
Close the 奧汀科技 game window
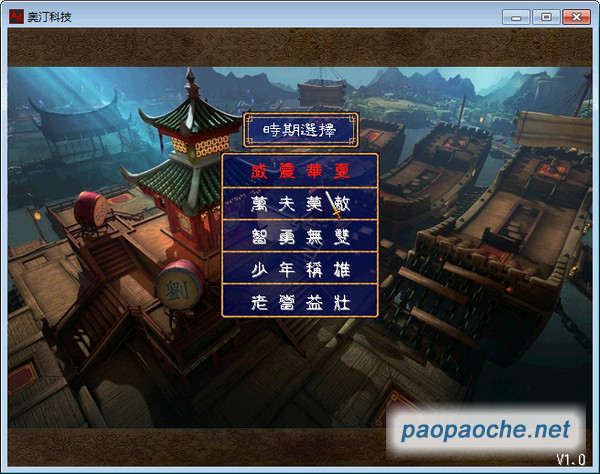576,17
